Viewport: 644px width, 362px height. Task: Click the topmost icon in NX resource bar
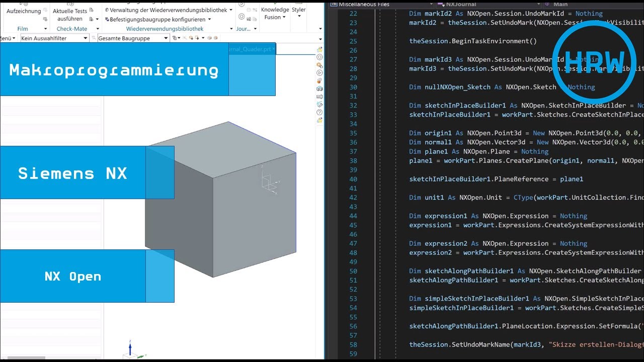pyautogui.click(x=319, y=49)
